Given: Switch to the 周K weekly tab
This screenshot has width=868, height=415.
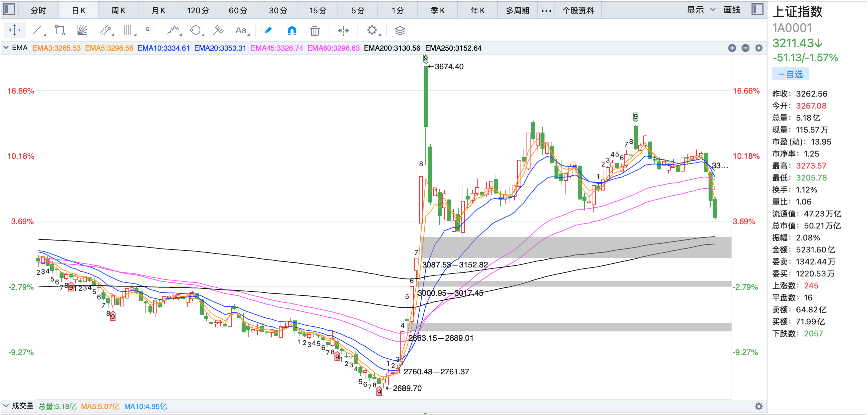Looking at the screenshot, I should click(x=118, y=10).
